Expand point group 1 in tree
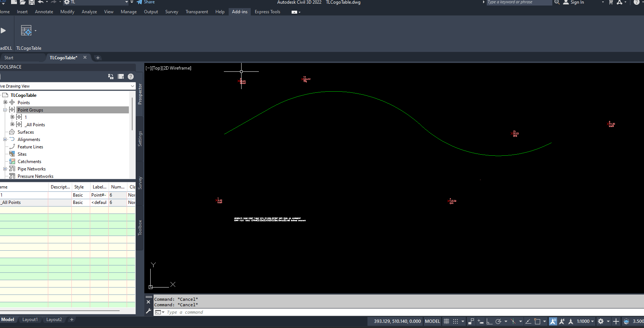The image size is (644, 328). click(12, 117)
